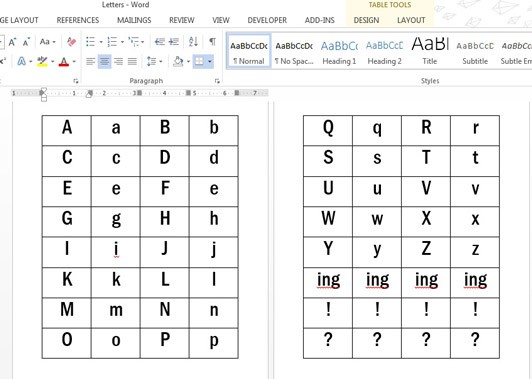Apply the Subtitle style
532x379 pixels.
[x=475, y=51]
